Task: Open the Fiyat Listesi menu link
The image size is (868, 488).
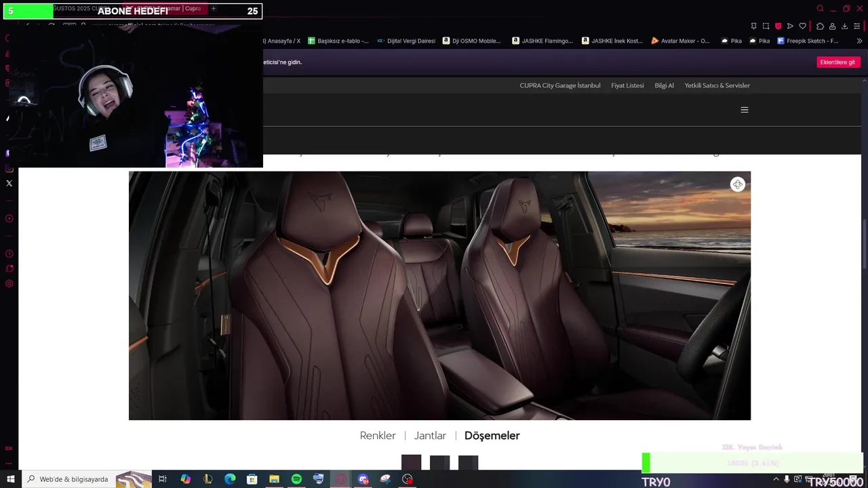Action: point(627,85)
